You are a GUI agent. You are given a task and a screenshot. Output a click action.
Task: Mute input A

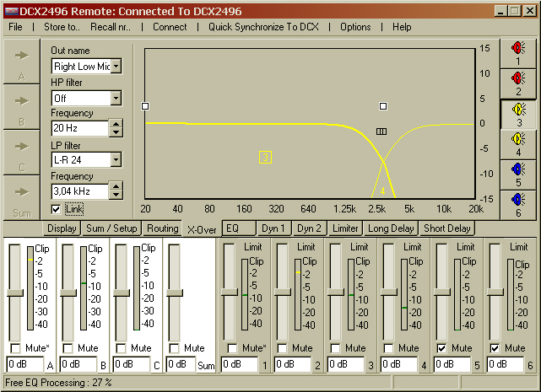(15, 348)
